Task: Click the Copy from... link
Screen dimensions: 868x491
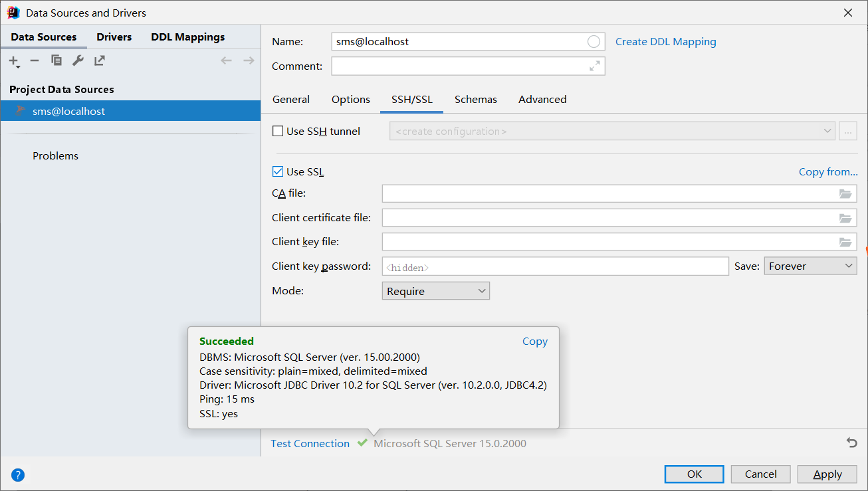Action: [828, 172]
